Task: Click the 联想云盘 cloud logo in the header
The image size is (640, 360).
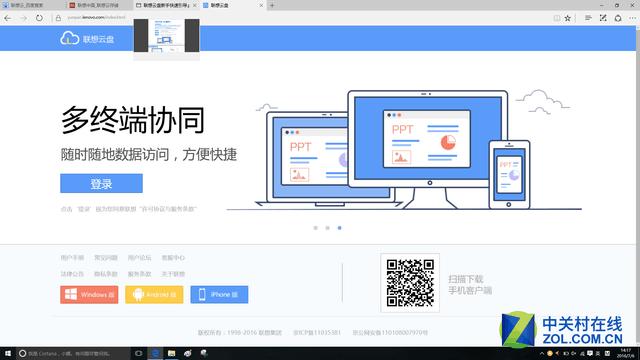Action: click(87, 39)
